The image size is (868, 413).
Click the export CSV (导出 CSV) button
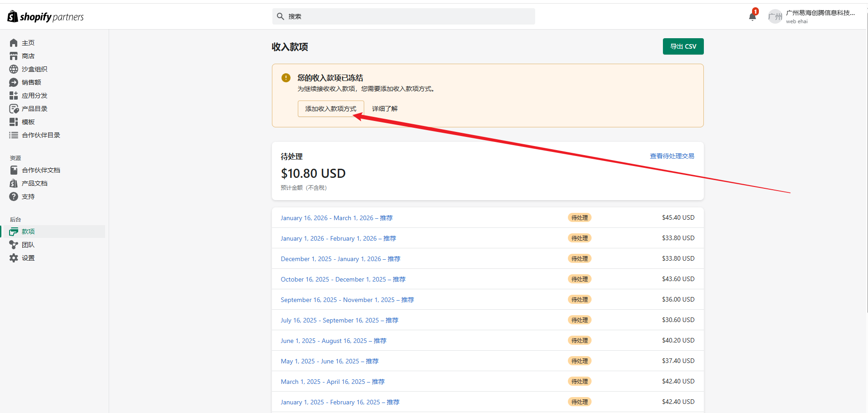683,46
